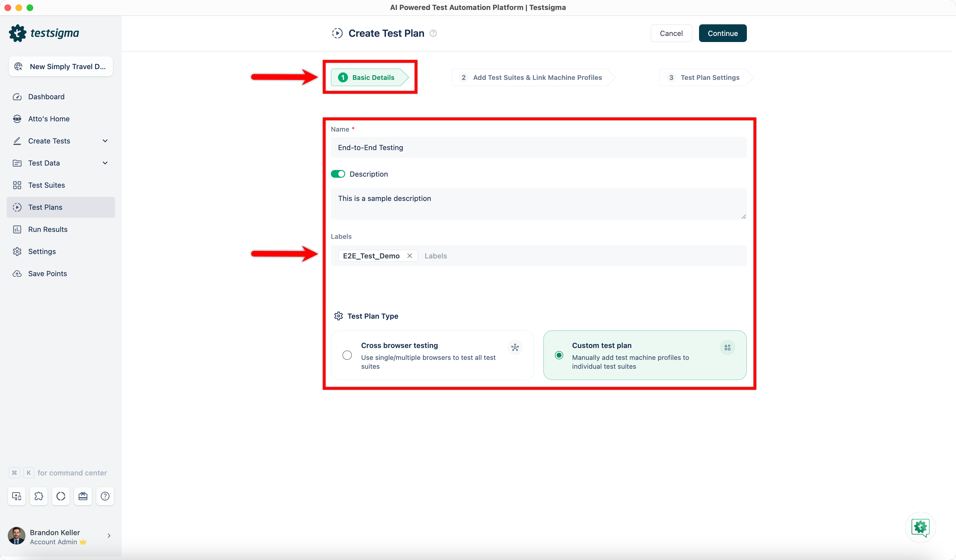Open the New Simply Travel project dropdown
Viewport: 956px width, 560px height.
[x=61, y=67]
